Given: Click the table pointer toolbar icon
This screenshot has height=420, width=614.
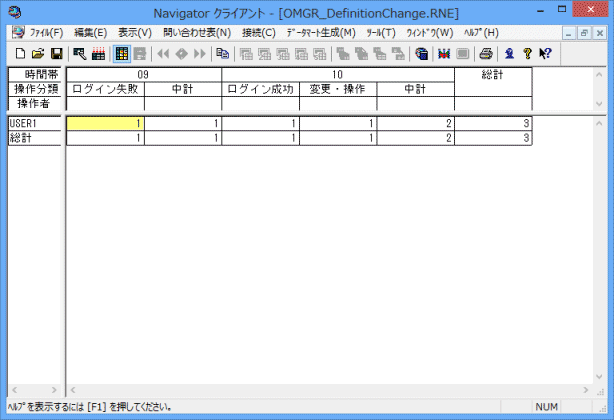Looking at the screenshot, I should (79, 54).
